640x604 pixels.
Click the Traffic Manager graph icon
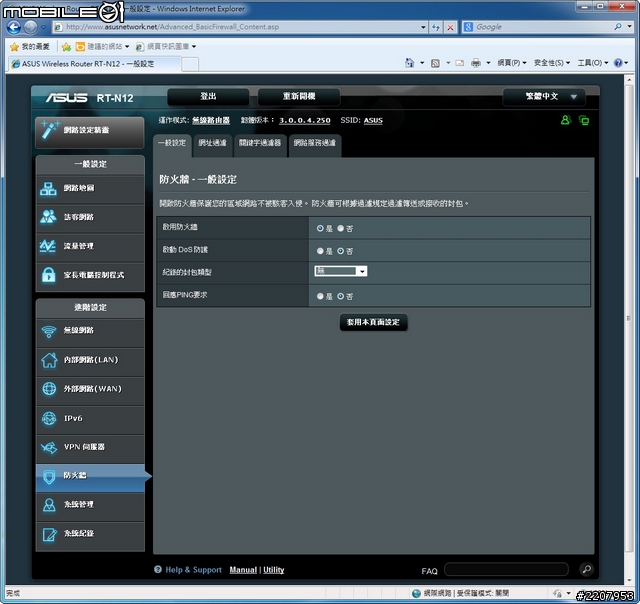point(48,246)
